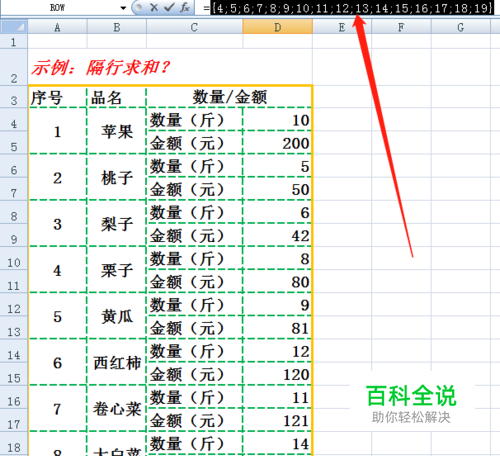Select row 17 header
Image resolution: width=500 pixels, height=456 pixels.
pos(14,420)
